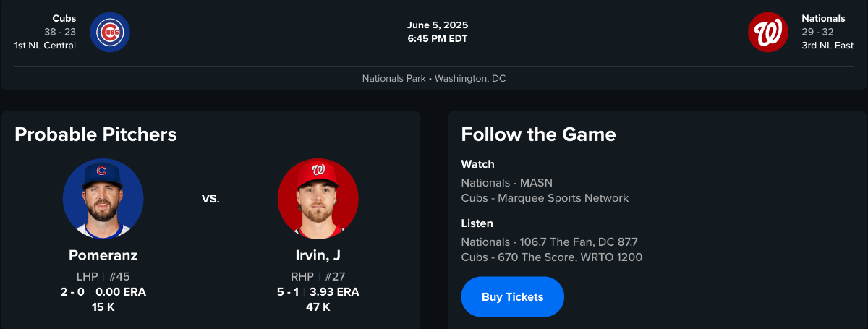Click the 6:45 PM EDT game time

coord(438,38)
